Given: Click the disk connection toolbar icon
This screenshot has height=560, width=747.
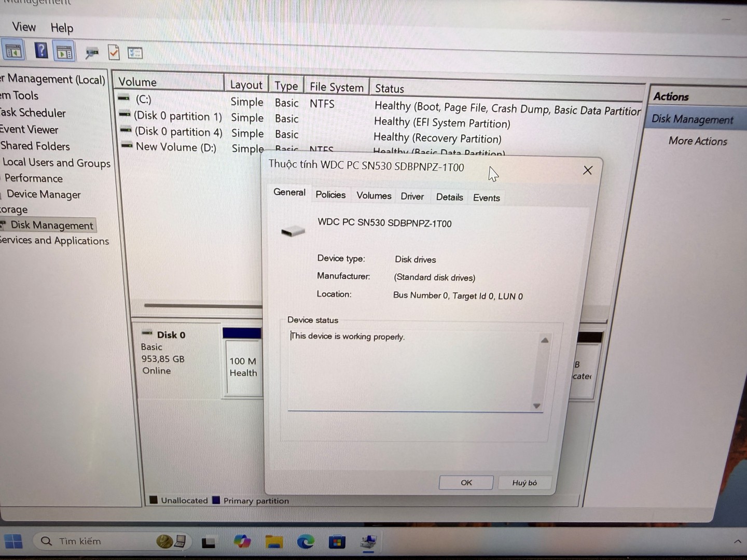Looking at the screenshot, I should [x=92, y=52].
